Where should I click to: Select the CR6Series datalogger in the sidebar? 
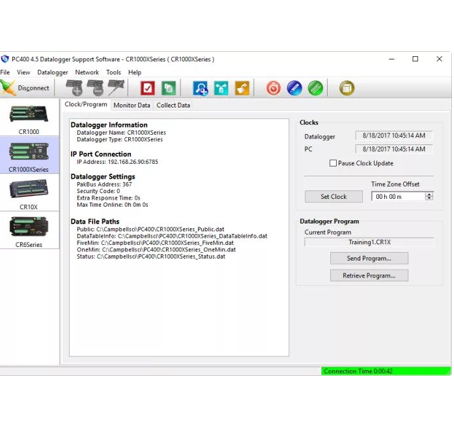point(29,231)
